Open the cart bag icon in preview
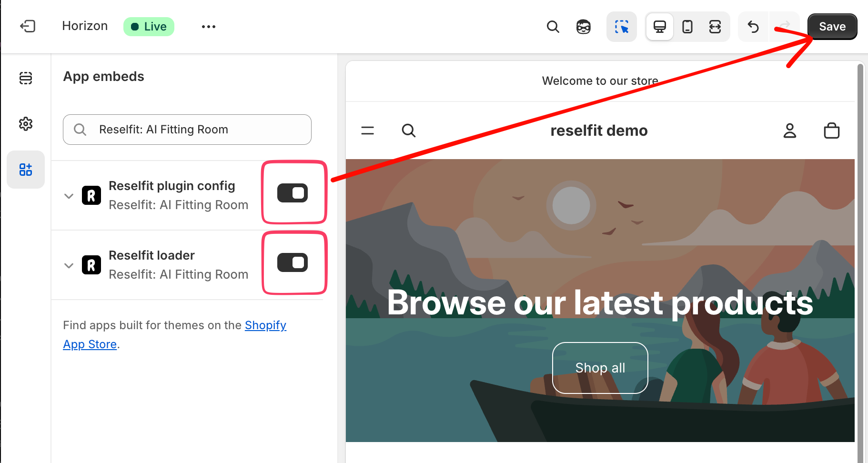The width and height of the screenshot is (868, 463). click(831, 131)
